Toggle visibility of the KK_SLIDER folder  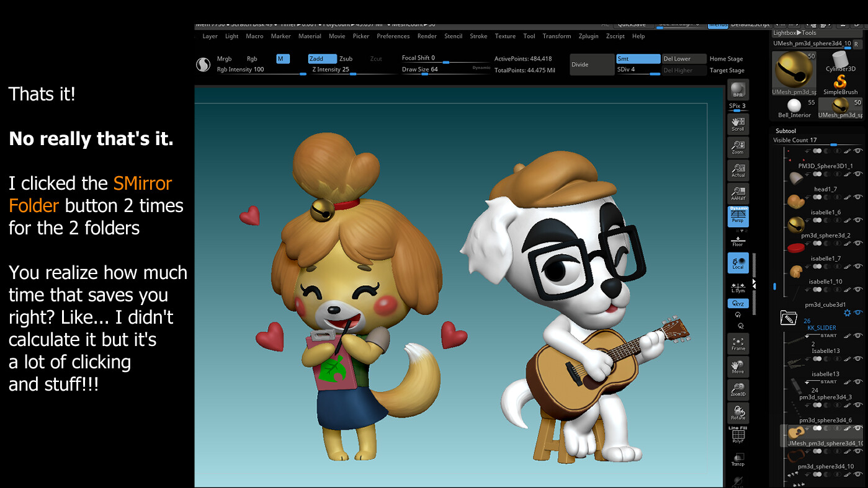point(858,313)
